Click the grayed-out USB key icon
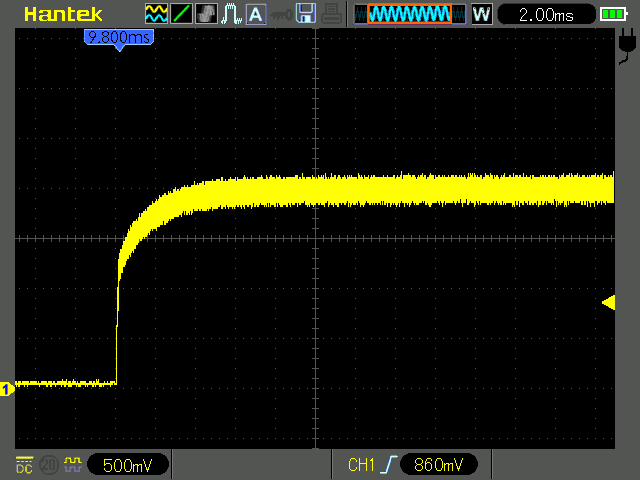This screenshot has height=480, width=640. coord(281,15)
